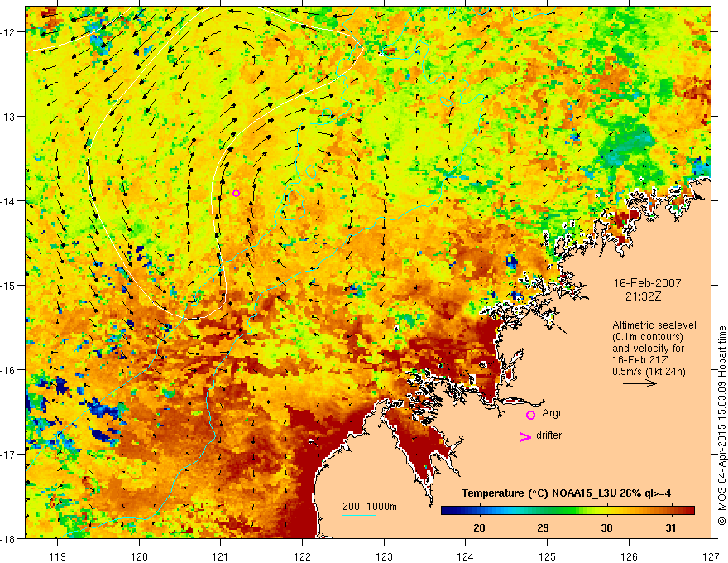Click latitude axis label -15

9,285
